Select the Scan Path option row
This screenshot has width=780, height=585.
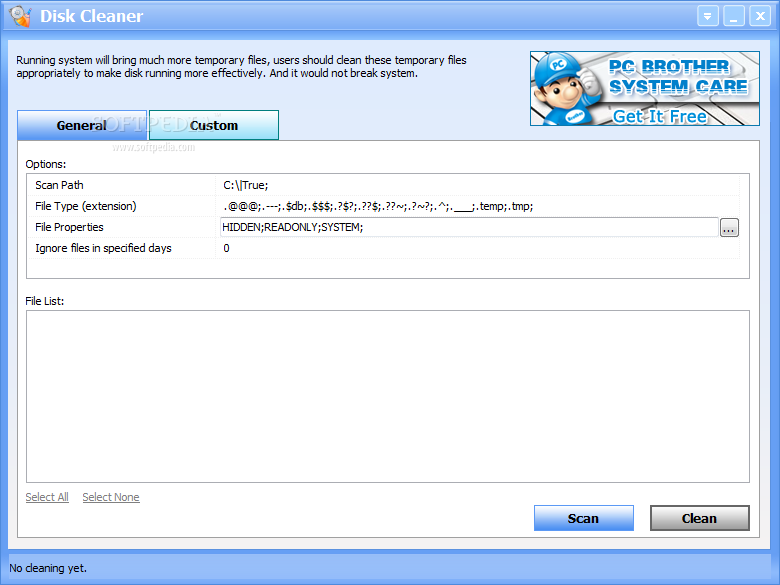click(x=383, y=185)
